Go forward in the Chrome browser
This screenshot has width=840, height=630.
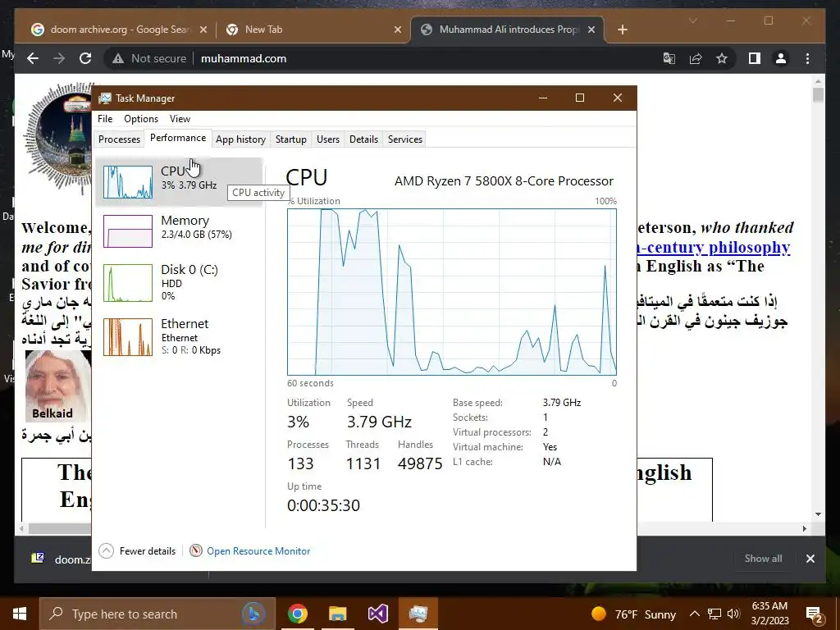[59, 58]
